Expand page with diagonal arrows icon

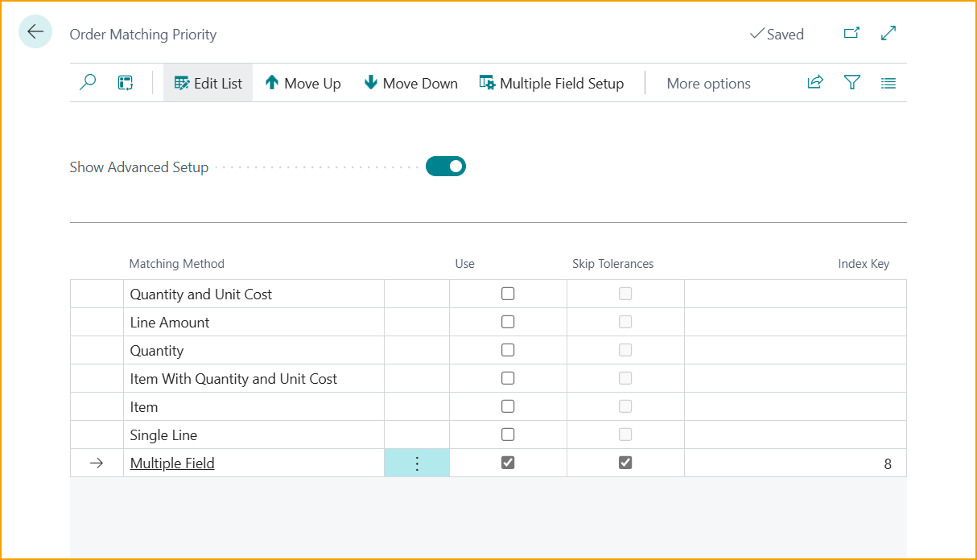[888, 34]
